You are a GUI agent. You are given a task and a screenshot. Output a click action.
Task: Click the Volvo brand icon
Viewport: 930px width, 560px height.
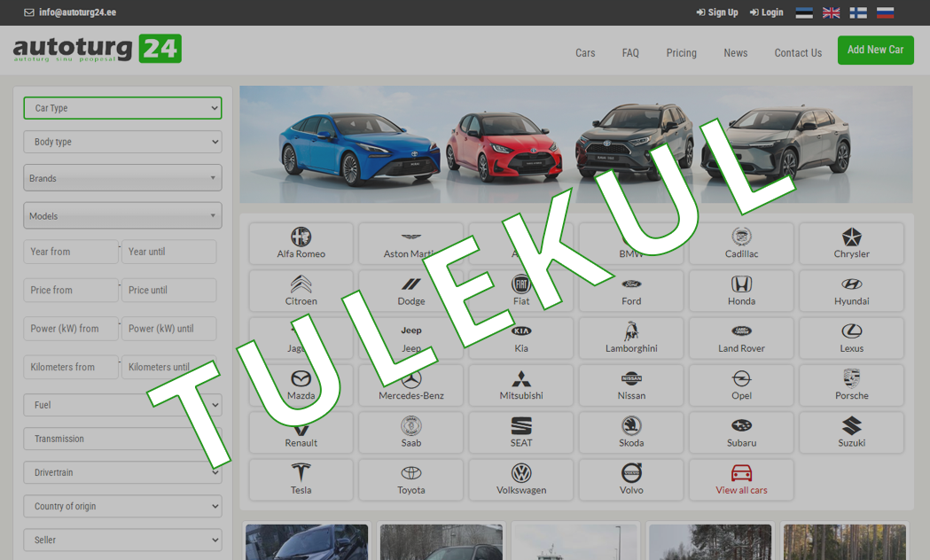pyautogui.click(x=631, y=473)
